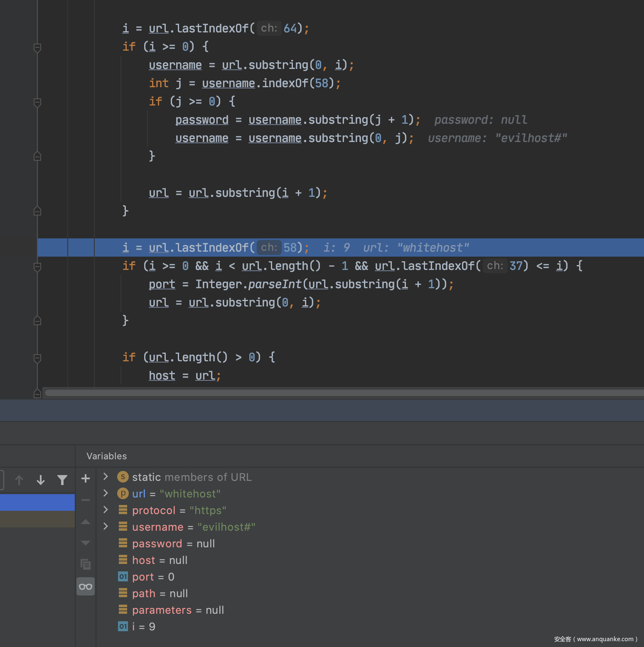Click inline hint 'password: null'
The image size is (644, 647).
(x=481, y=120)
